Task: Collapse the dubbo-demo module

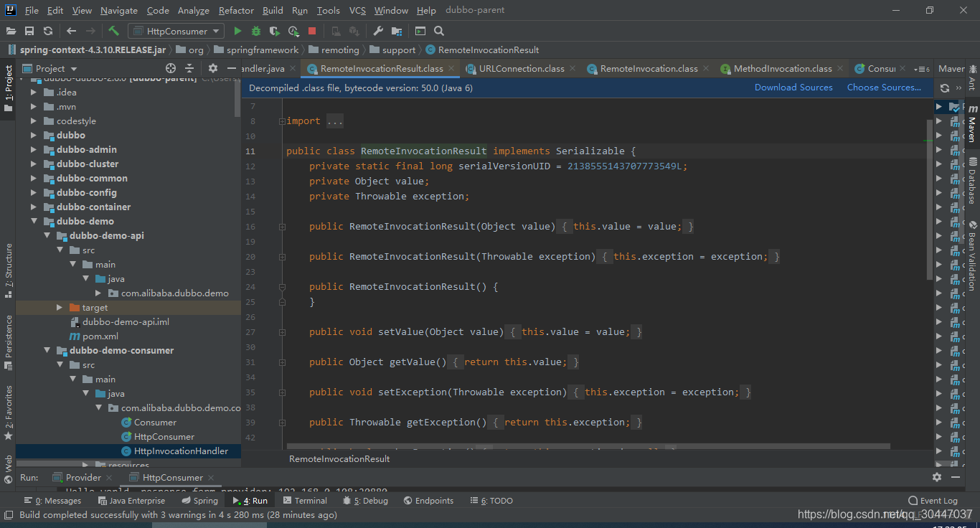Action: pyautogui.click(x=34, y=221)
